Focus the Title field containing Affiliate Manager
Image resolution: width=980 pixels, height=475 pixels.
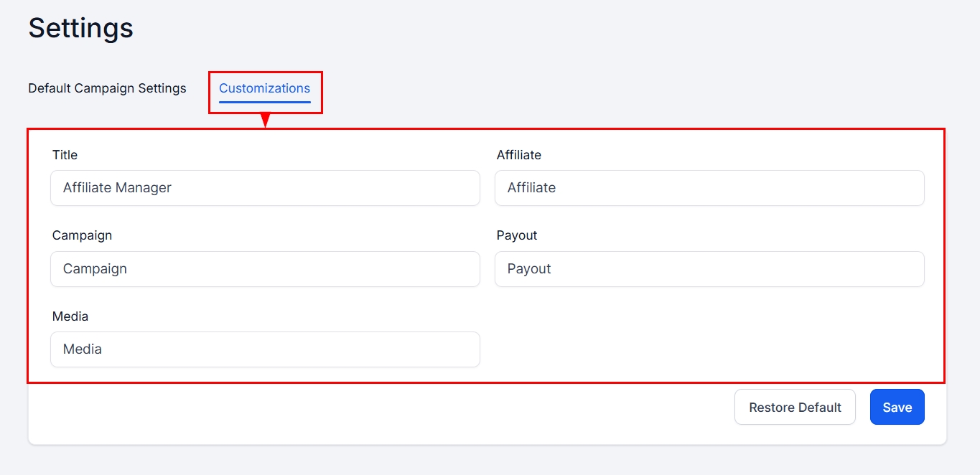point(265,188)
